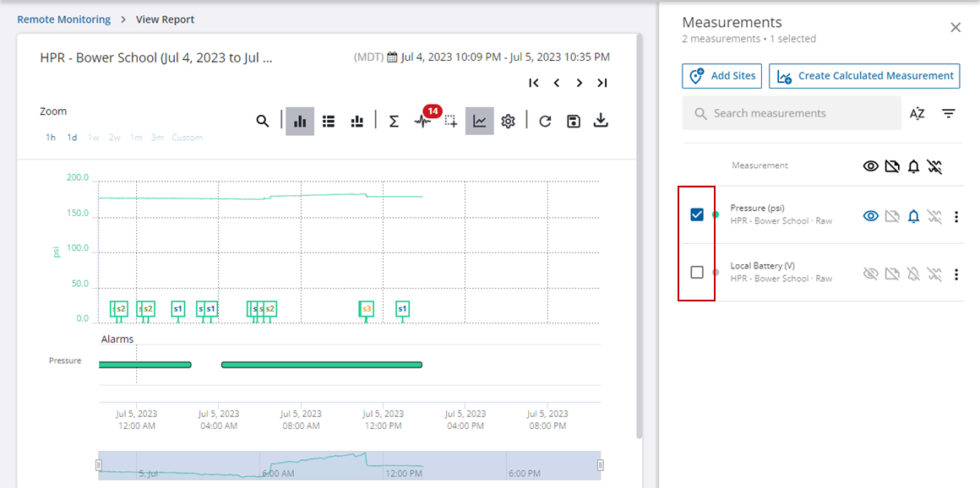This screenshot has width=980, height=488.
Task: Open the measurements filter options
Action: (949, 113)
